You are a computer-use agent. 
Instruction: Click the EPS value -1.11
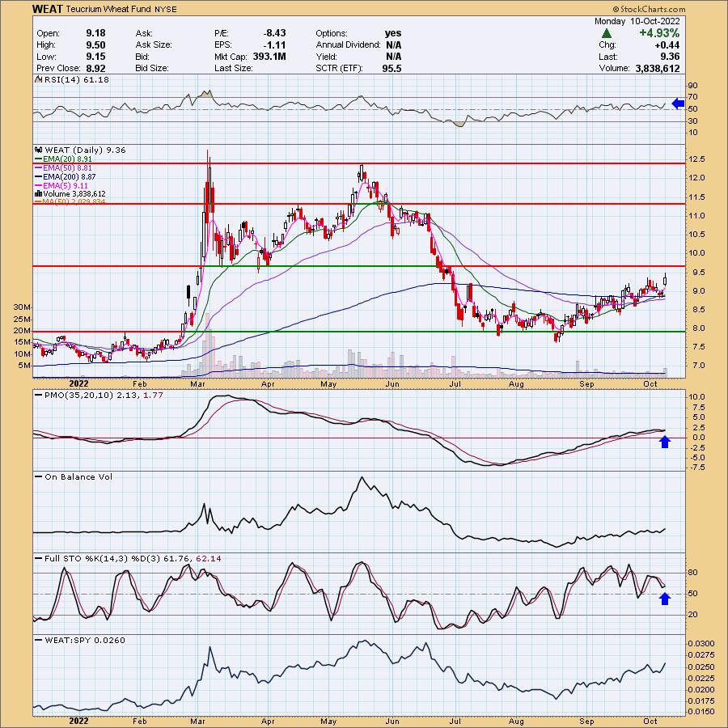point(276,44)
